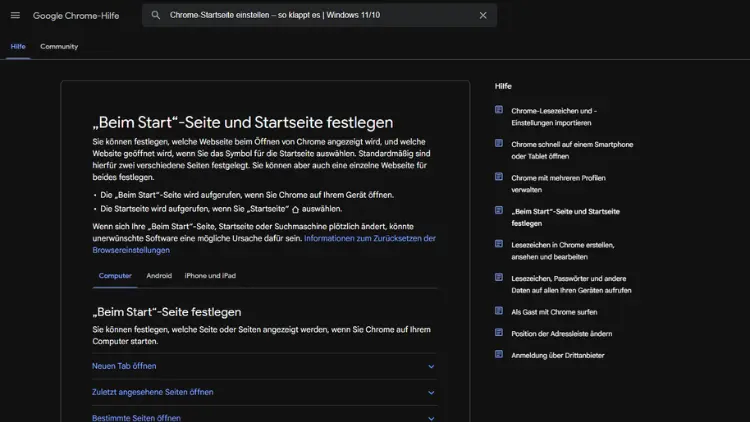
Task: Click the main heading Beim Start-Seite und Startseite festlegen
Action: (x=243, y=122)
